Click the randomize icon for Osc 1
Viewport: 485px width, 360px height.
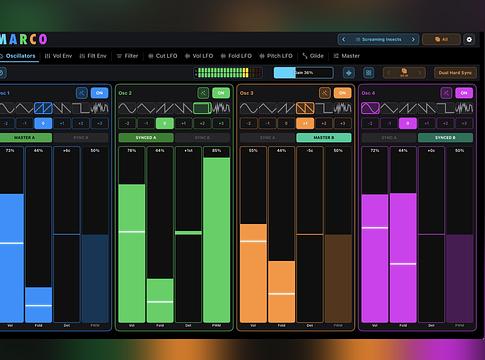click(82, 93)
